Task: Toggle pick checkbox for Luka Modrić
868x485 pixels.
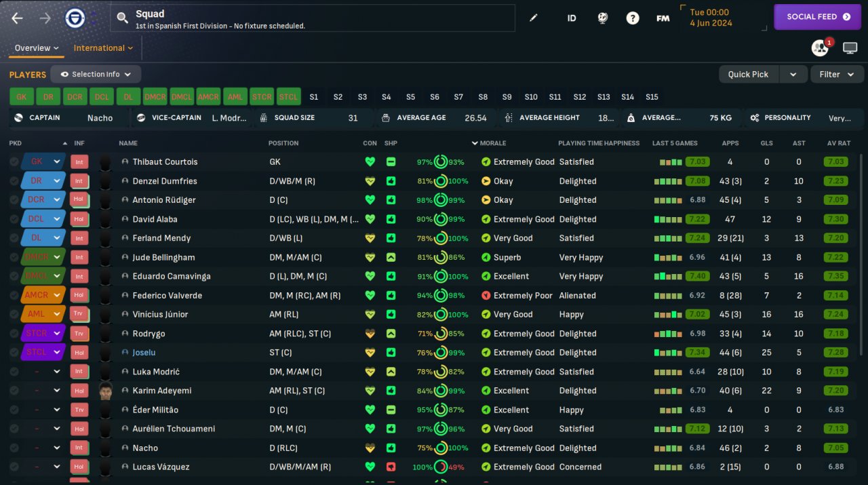Action: [14, 372]
